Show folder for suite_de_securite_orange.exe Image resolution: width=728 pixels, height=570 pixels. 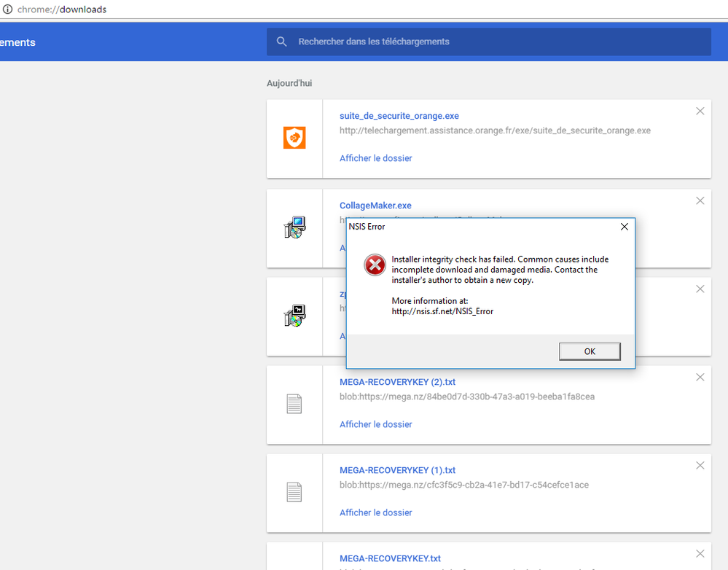(375, 158)
